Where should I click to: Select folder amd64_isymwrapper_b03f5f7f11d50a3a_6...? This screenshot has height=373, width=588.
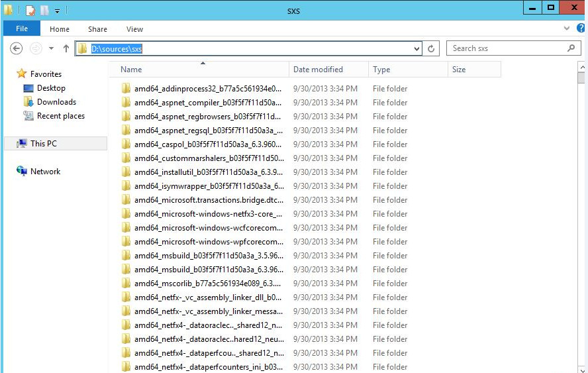pyautogui.click(x=209, y=186)
